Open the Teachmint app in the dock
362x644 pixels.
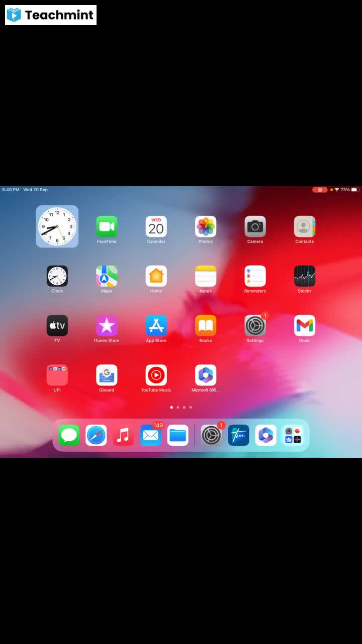pos(238,435)
